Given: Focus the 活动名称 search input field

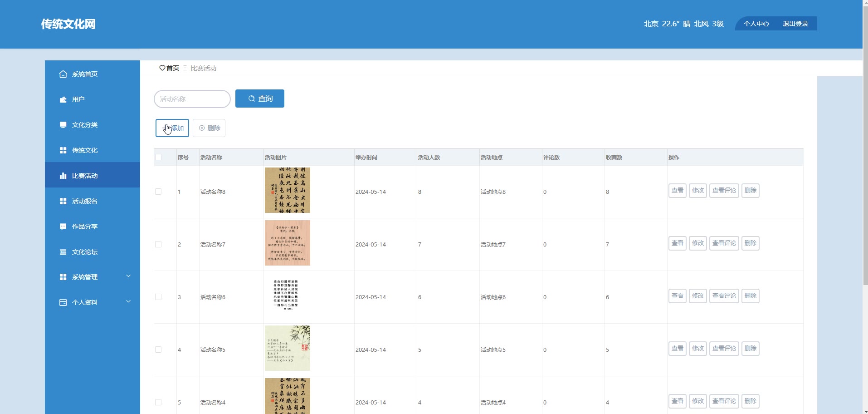Looking at the screenshot, I should click(192, 99).
